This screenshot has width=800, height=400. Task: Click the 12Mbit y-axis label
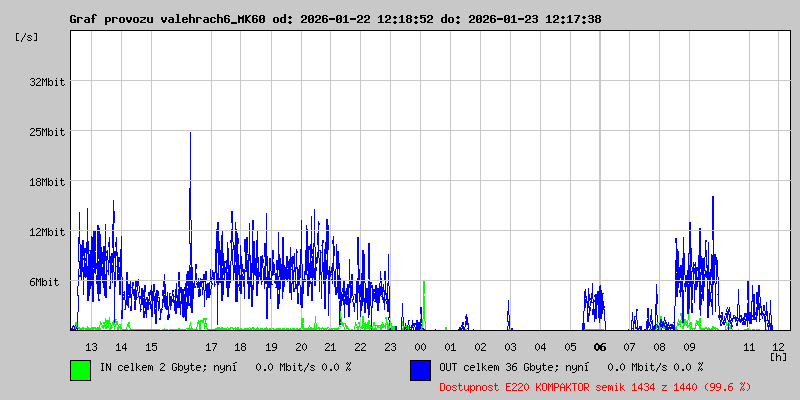[x=47, y=232]
